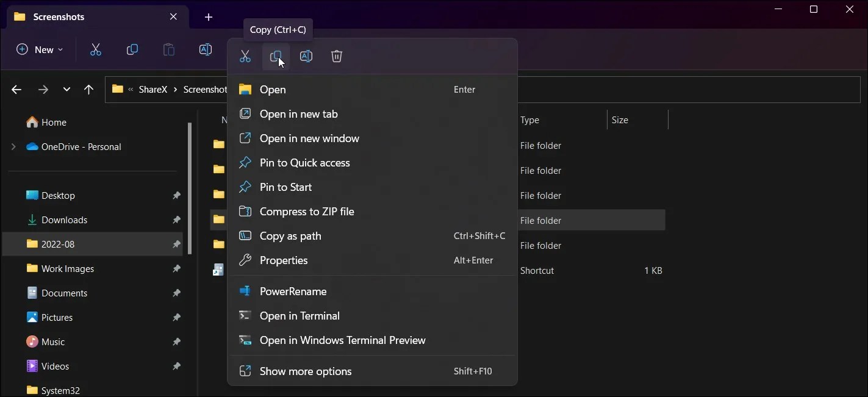Click Show more options

click(x=306, y=371)
